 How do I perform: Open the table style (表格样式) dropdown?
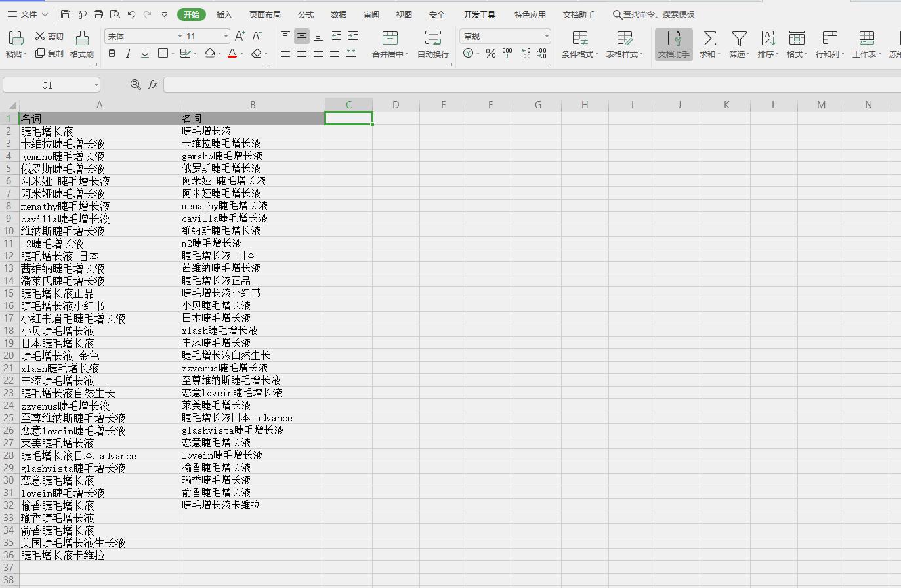tap(624, 44)
